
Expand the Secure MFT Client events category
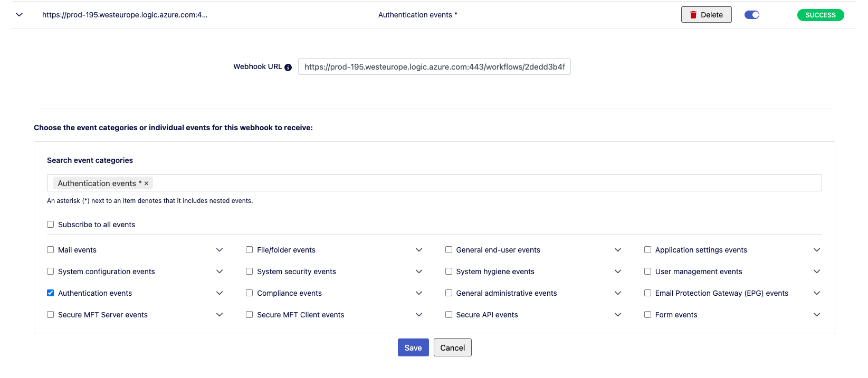(x=419, y=315)
